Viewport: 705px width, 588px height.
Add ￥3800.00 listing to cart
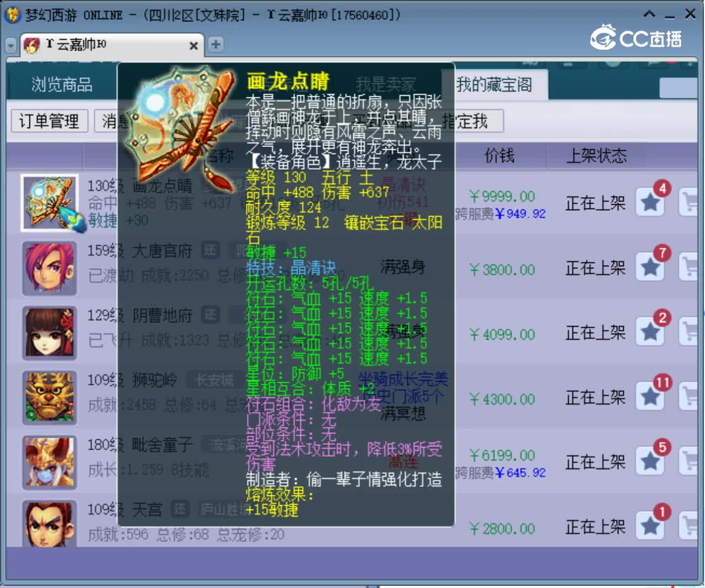[x=690, y=267]
